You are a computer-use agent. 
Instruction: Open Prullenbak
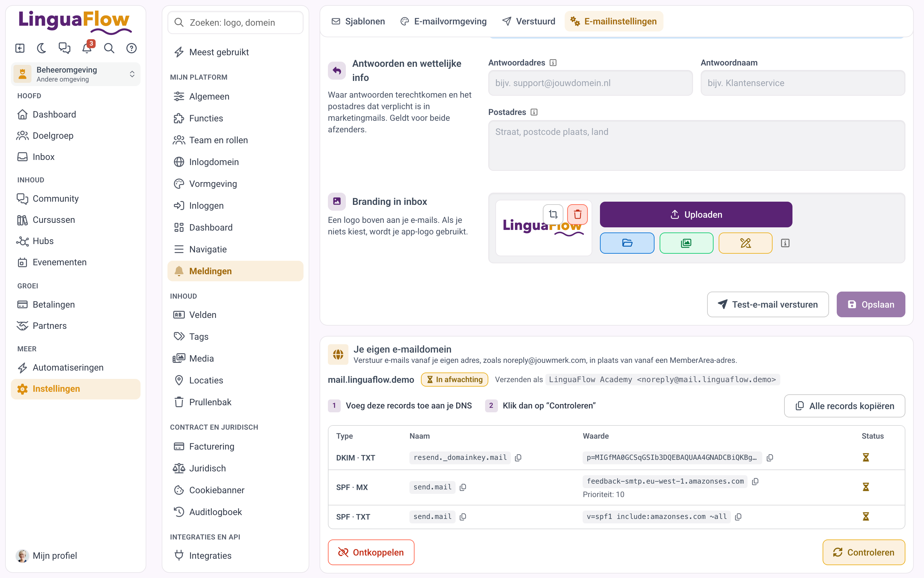point(235,402)
